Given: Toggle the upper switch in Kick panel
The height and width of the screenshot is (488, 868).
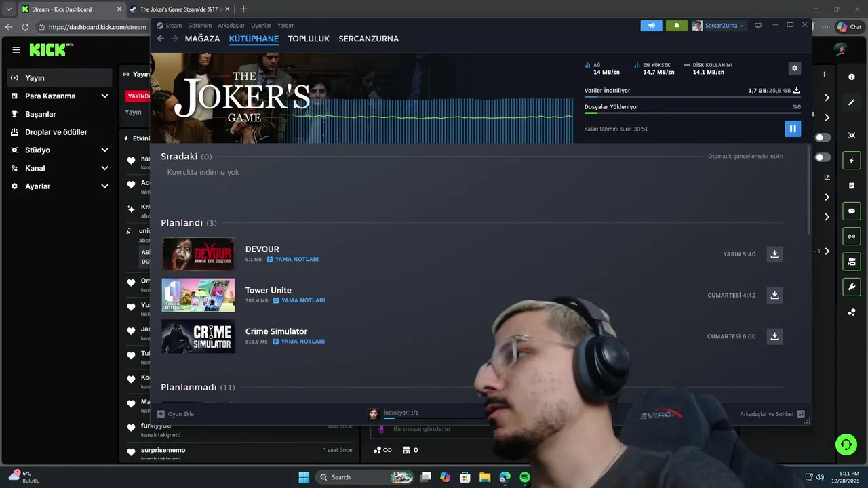Looking at the screenshot, I should (823, 138).
